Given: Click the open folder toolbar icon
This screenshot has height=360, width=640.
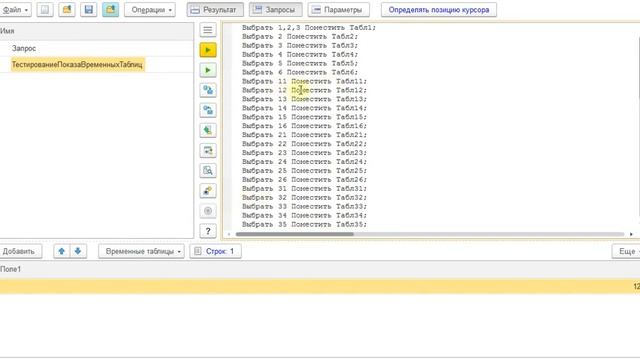Looking at the screenshot, I should [x=67, y=9].
